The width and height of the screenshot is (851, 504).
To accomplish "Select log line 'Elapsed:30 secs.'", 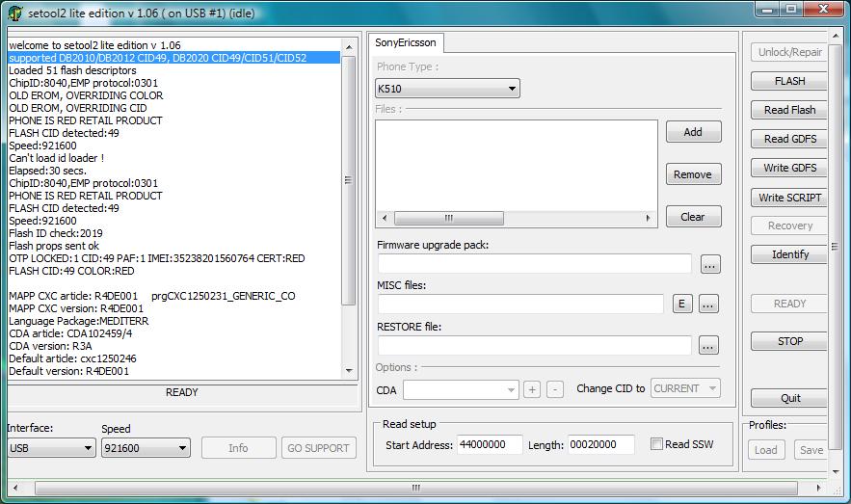I will [48, 171].
